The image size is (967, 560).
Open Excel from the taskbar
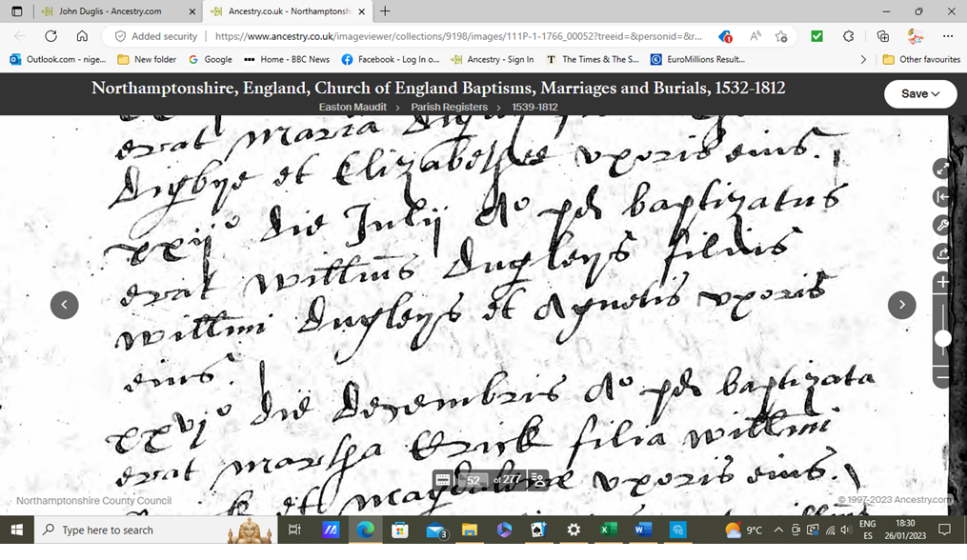pos(608,530)
